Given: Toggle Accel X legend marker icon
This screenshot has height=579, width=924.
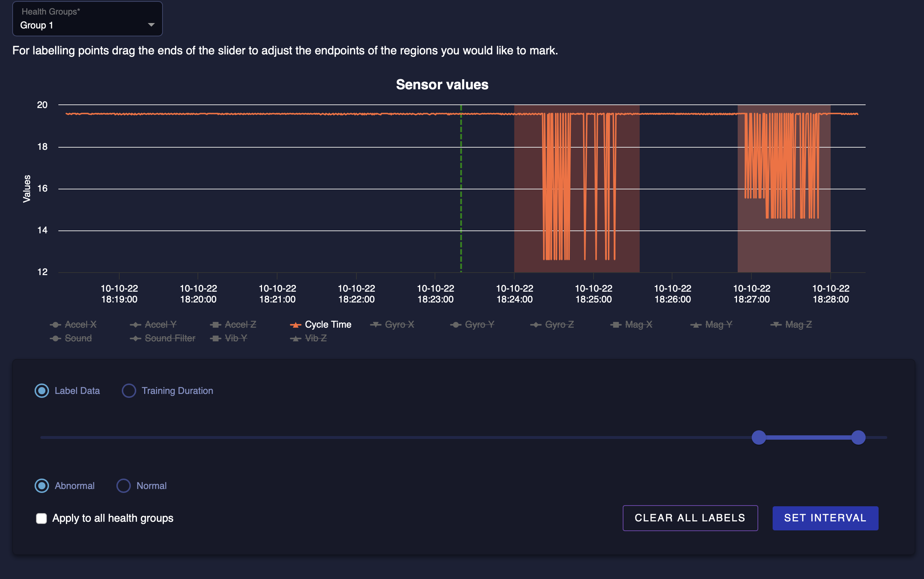Looking at the screenshot, I should tap(55, 325).
